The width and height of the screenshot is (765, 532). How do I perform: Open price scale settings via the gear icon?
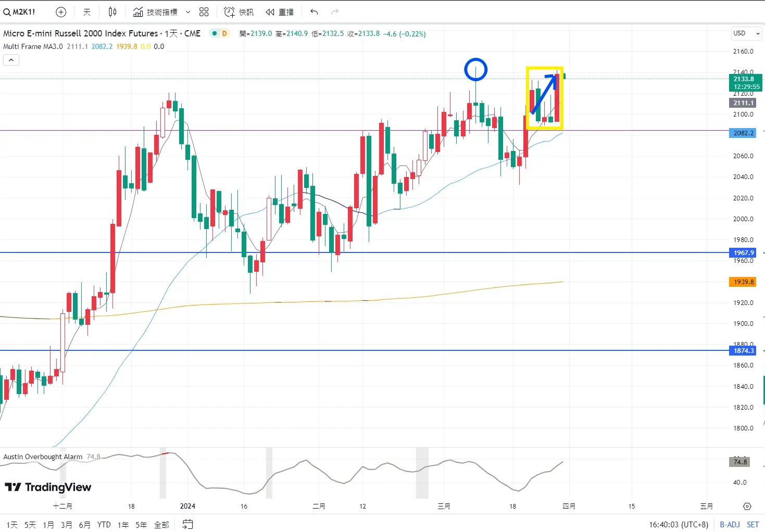[x=747, y=506]
